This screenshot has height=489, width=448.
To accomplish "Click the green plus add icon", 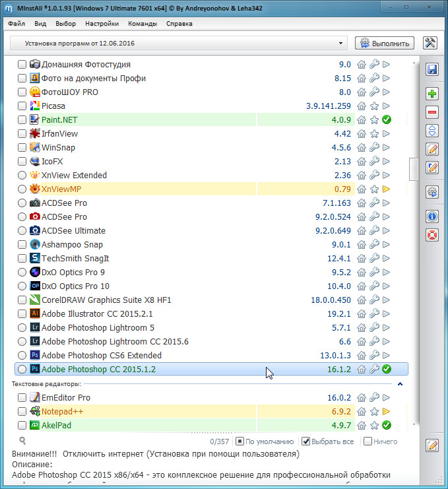I will (x=432, y=94).
